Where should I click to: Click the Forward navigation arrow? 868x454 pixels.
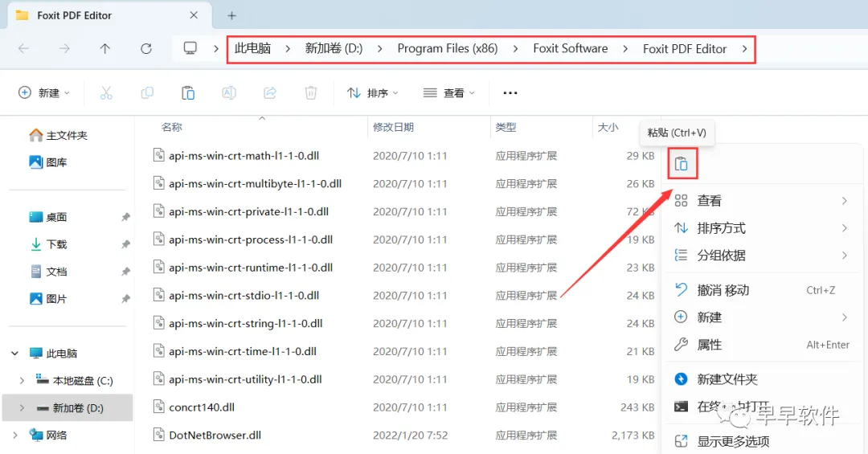pos(64,49)
